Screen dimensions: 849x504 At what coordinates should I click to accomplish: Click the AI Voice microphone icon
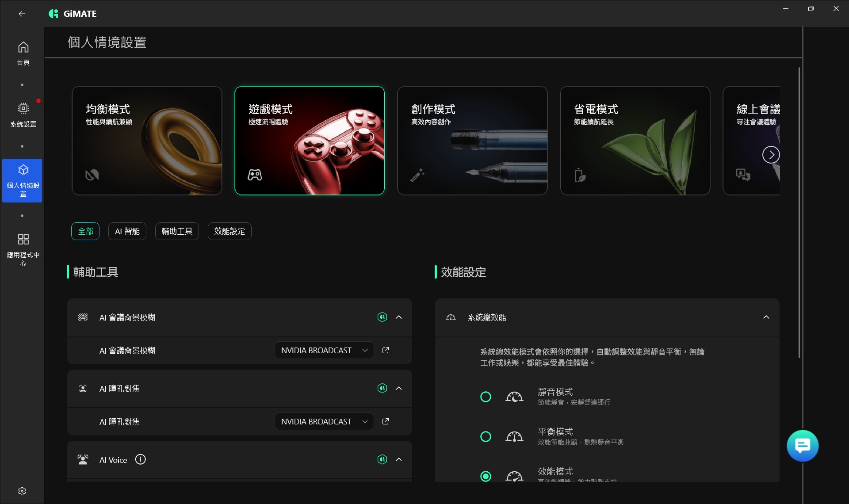tap(83, 460)
